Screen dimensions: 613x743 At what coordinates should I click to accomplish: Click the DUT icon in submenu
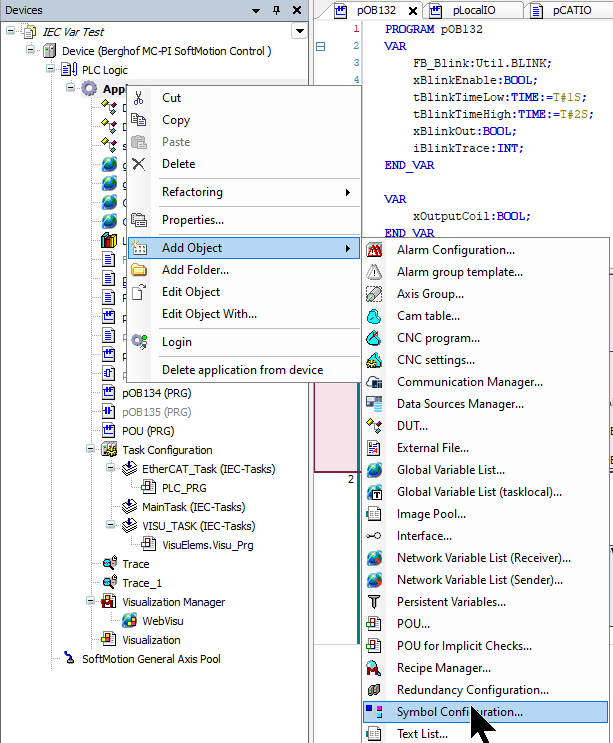[x=374, y=426]
